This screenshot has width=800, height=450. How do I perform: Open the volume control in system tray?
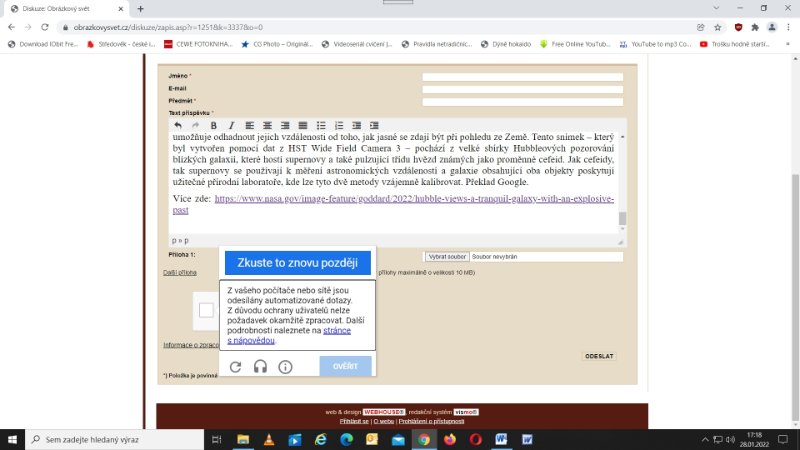point(730,439)
